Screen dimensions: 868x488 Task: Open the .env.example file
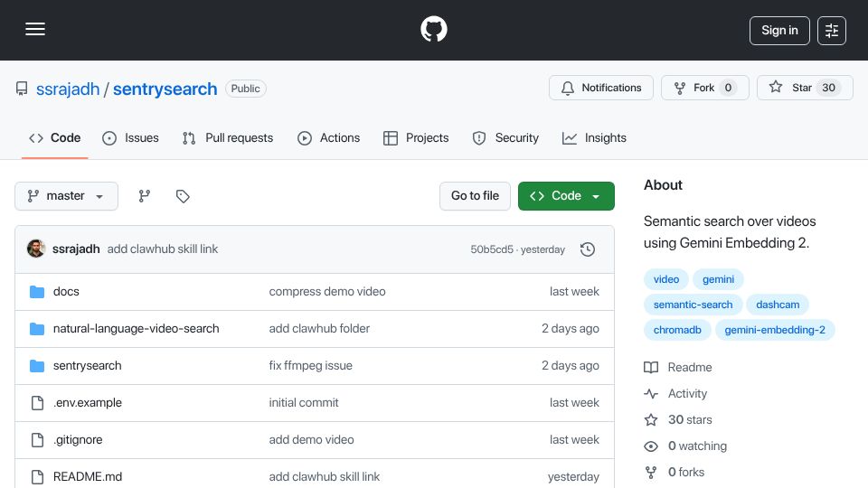coord(88,403)
